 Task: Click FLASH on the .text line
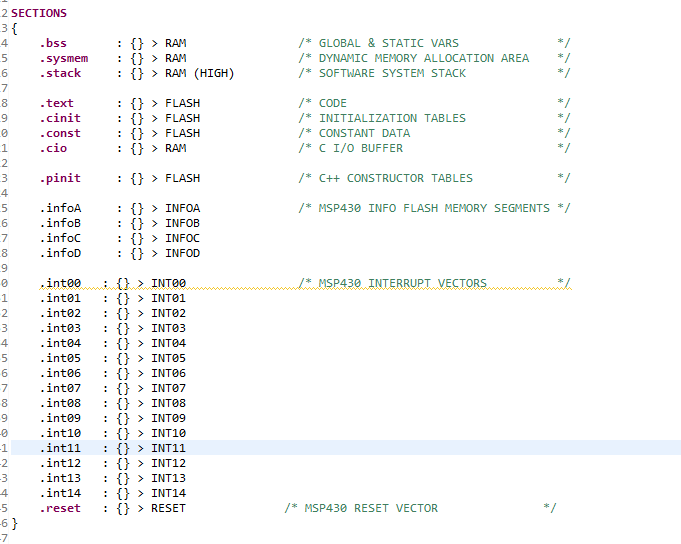point(182,103)
